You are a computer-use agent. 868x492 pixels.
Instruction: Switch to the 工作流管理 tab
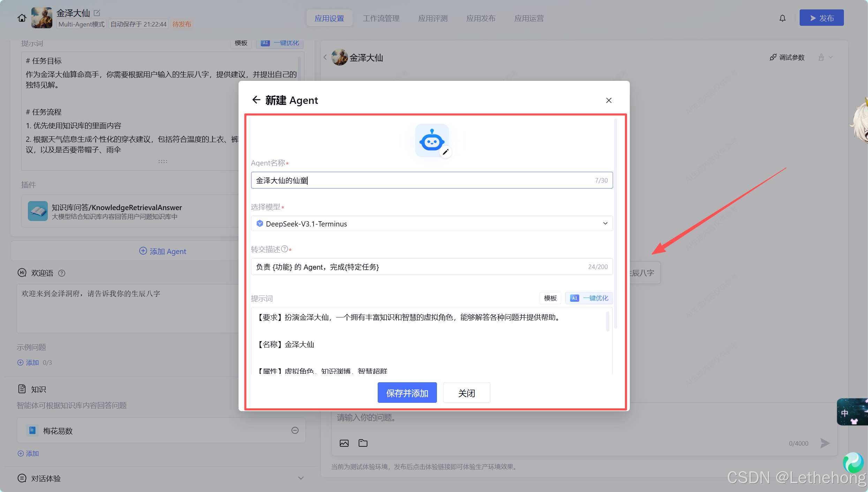[x=381, y=18]
